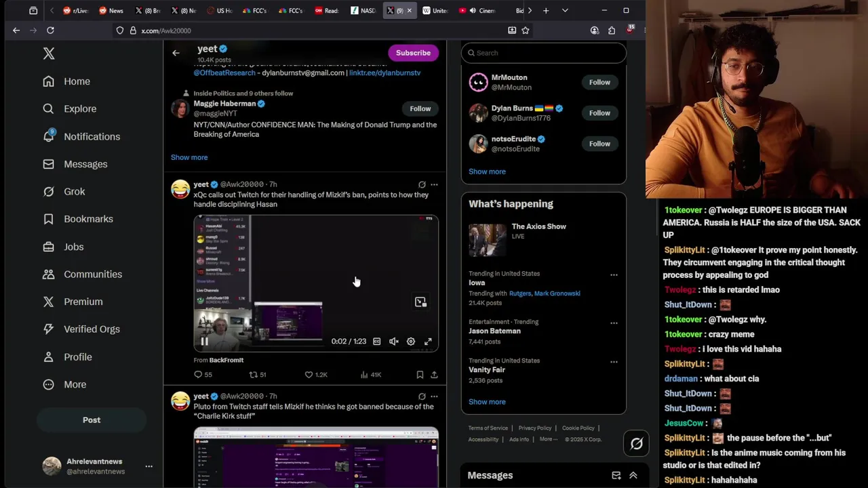This screenshot has width=868, height=488.
Task: Open Ahrelevantnews account menu dots
Action: [149, 466]
